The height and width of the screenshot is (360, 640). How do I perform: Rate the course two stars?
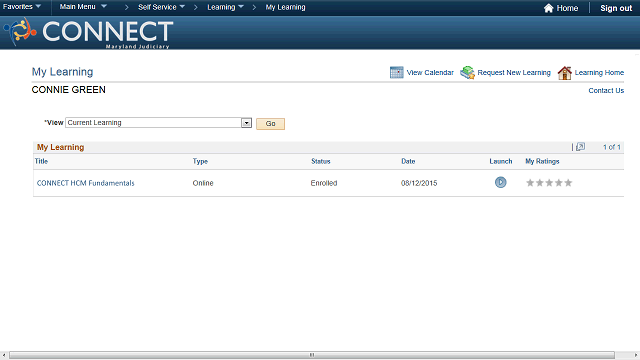(x=540, y=182)
